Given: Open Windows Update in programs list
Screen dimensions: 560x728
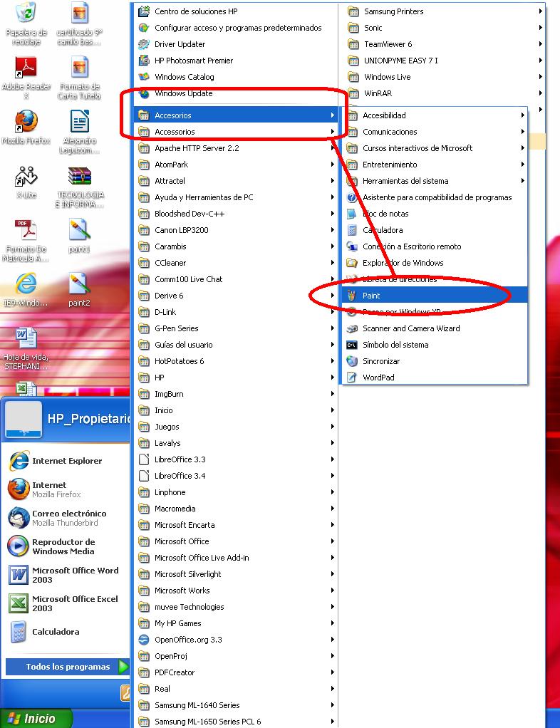Looking at the screenshot, I should coord(183,93).
